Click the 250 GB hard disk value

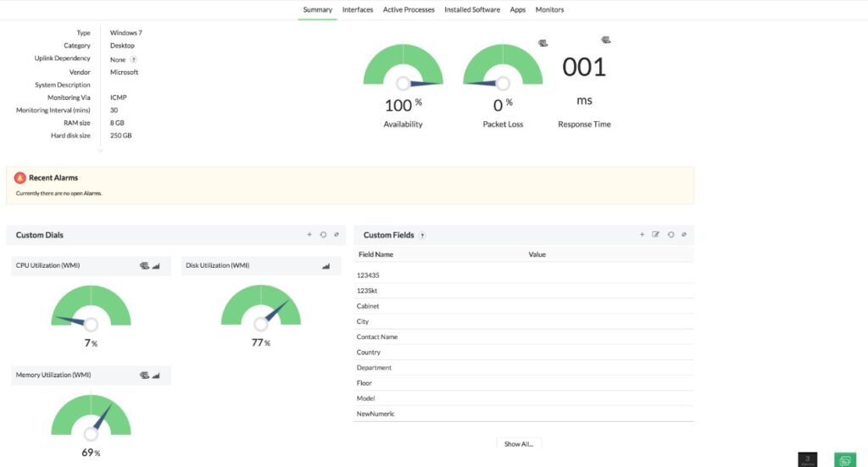(x=120, y=136)
